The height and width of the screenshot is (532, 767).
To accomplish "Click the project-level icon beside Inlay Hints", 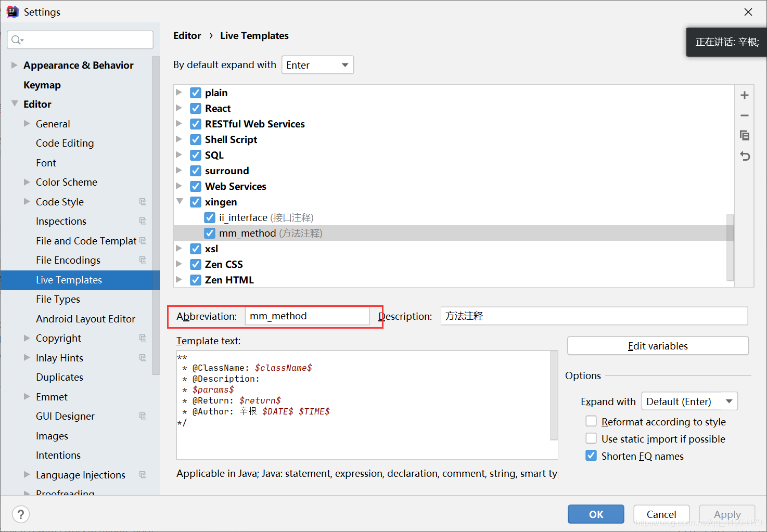I will pyautogui.click(x=143, y=358).
